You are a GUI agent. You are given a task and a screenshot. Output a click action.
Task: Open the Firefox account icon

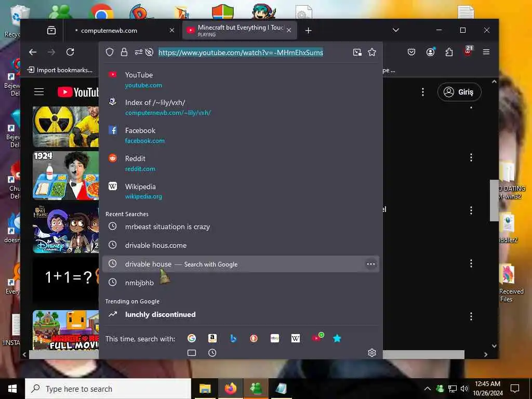(x=431, y=52)
